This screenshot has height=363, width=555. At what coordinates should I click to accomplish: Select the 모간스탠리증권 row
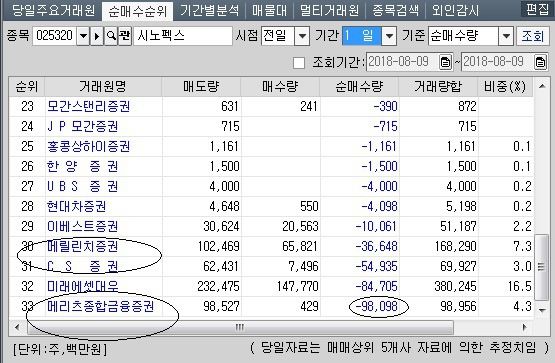click(x=271, y=106)
